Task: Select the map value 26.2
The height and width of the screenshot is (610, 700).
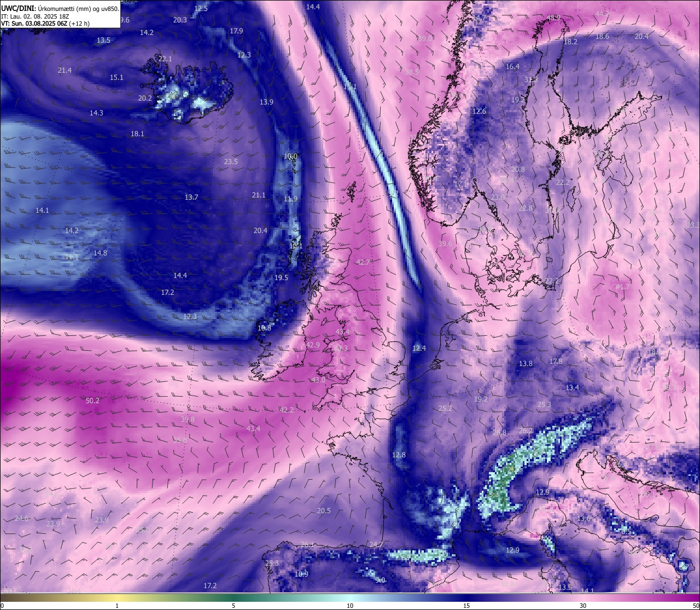Action: 525,431
